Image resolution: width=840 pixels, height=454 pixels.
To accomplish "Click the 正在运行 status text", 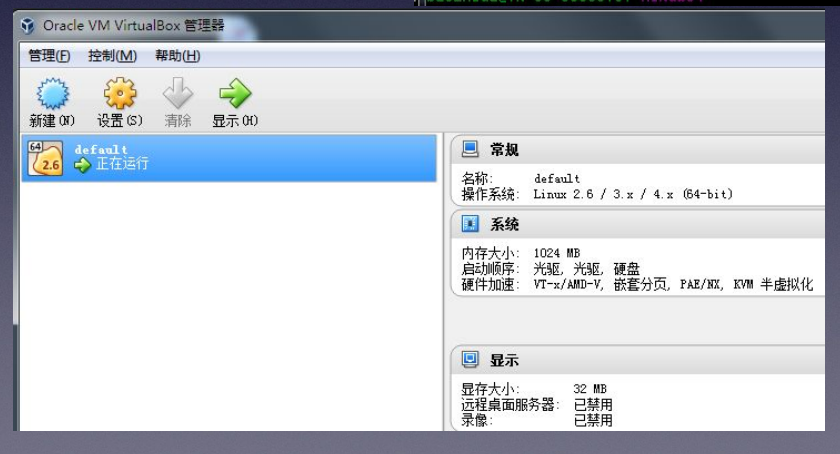I will [122, 163].
